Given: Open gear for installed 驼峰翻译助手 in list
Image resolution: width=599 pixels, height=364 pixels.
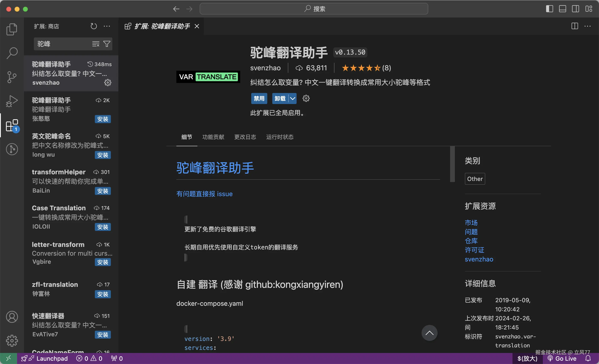Looking at the screenshot, I should pyautogui.click(x=108, y=83).
